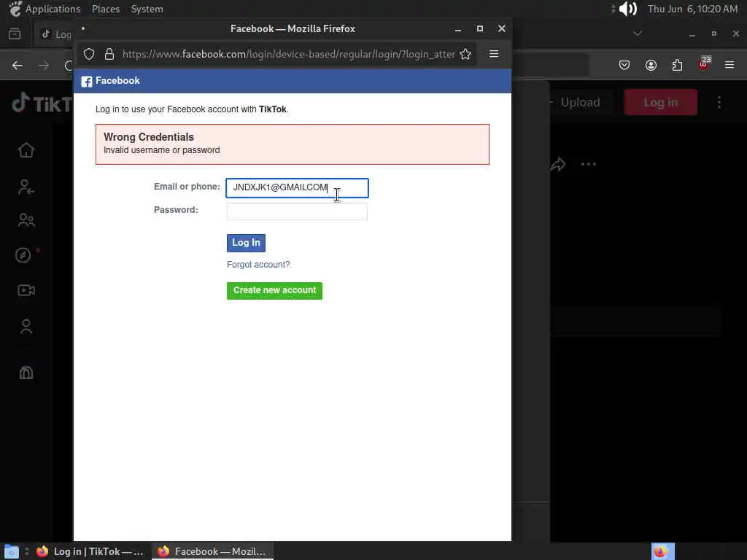Open the Explore compass icon in TikTok
The width and height of the screenshot is (747, 560).
[23, 255]
